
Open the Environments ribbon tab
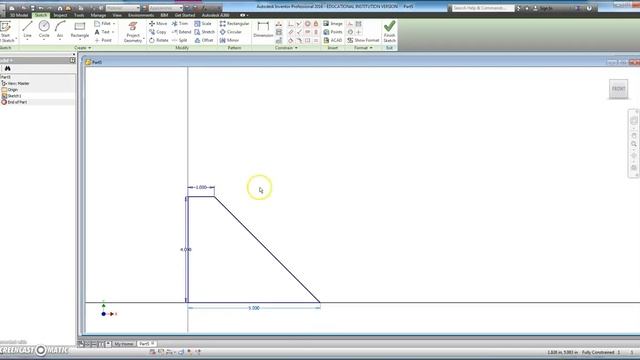[141, 15]
